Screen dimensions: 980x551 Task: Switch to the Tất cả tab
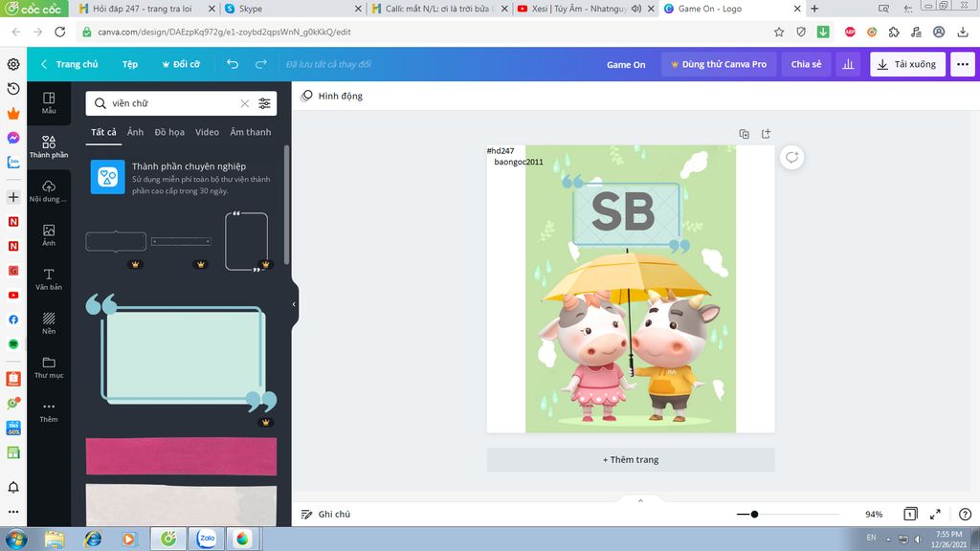coord(103,132)
